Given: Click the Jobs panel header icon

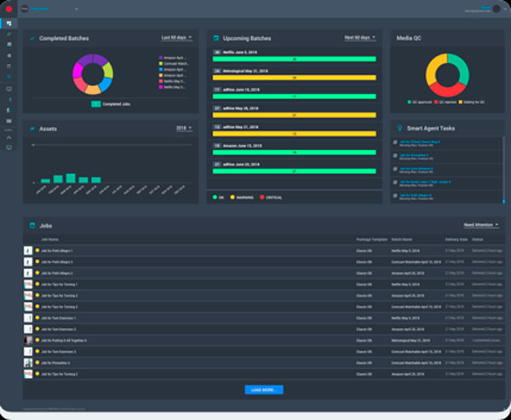Looking at the screenshot, I should (x=32, y=225).
